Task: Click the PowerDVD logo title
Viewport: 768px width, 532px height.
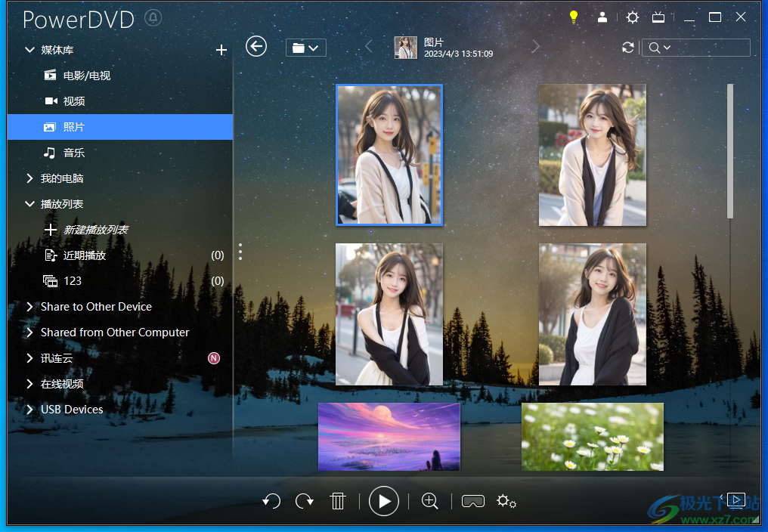Action: pyautogui.click(x=79, y=20)
